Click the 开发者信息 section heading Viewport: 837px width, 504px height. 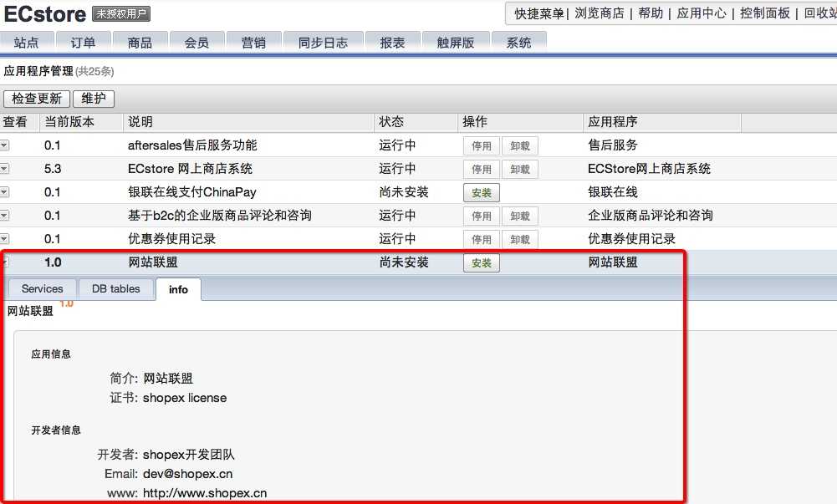point(56,430)
